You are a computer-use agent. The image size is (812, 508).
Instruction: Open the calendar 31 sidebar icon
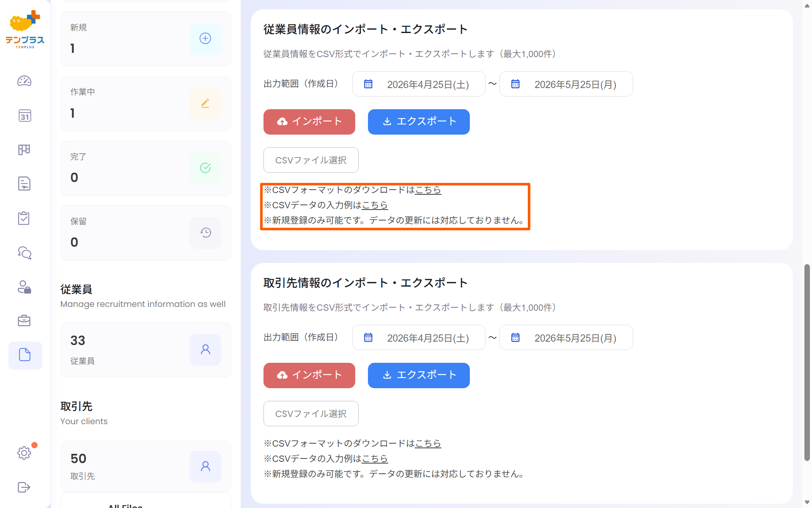25,116
